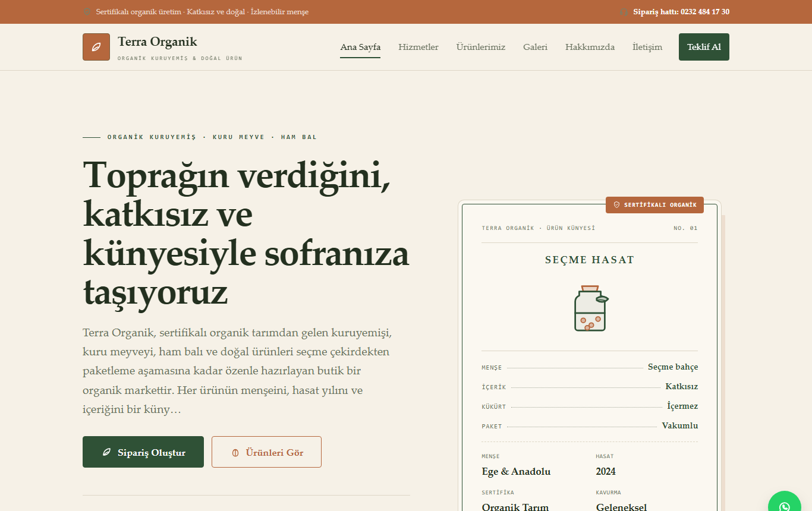
Task: Click the Terra Organik · Ürün Künyesi header text
Action: [539, 228]
